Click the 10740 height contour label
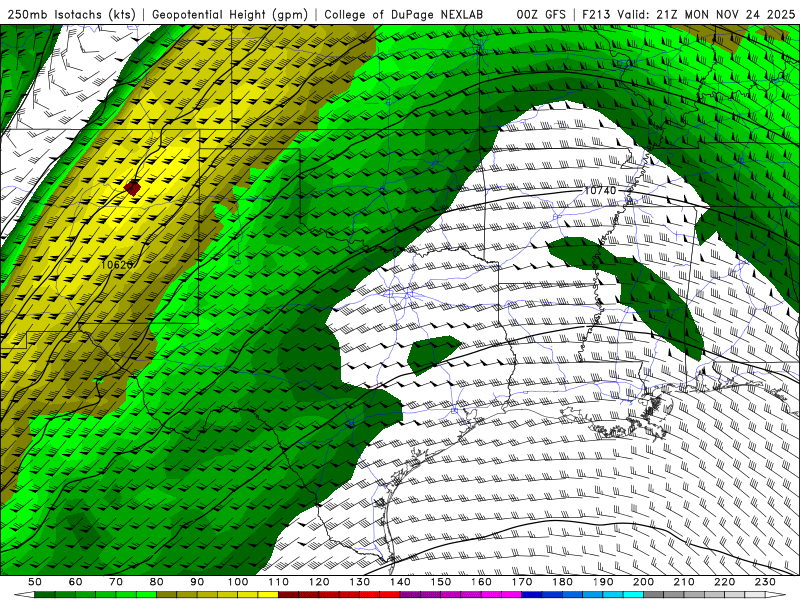Screen dimensions: 800x600 point(600,190)
